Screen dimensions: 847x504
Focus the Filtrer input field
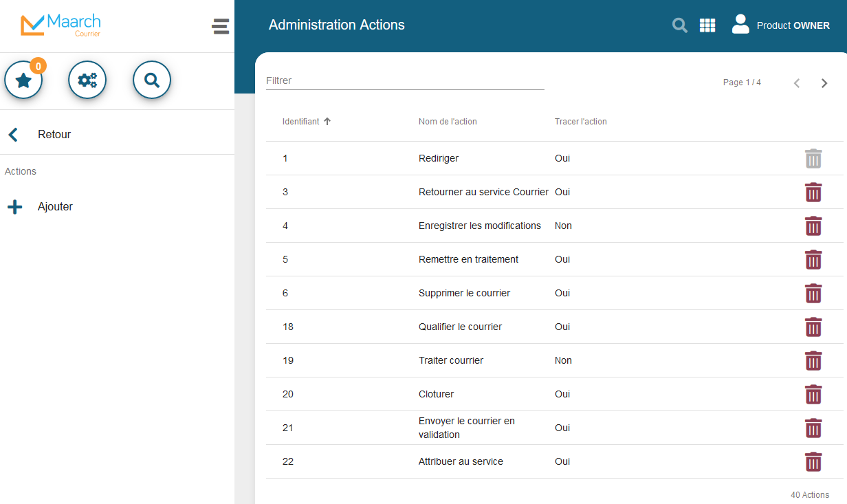coord(404,81)
